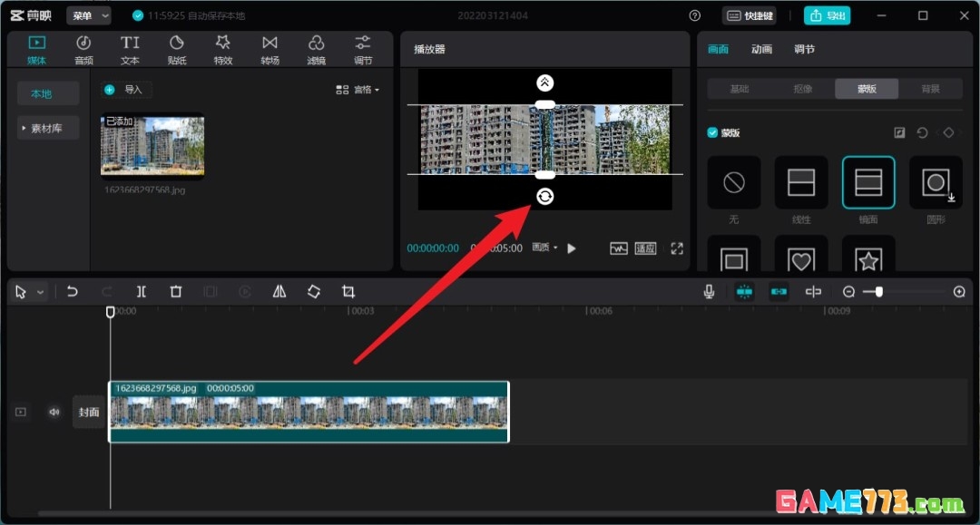Open the 音频 (Audio) media panel

tap(83, 48)
